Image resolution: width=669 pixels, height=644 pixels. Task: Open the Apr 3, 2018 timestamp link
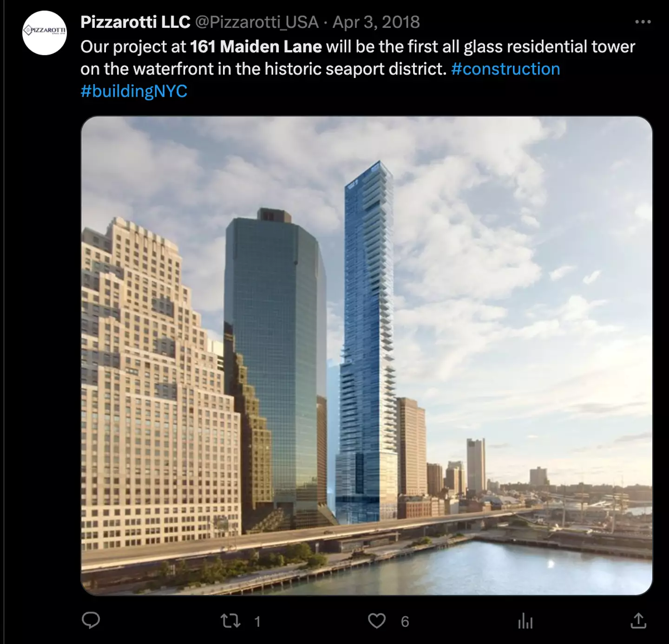coord(376,22)
